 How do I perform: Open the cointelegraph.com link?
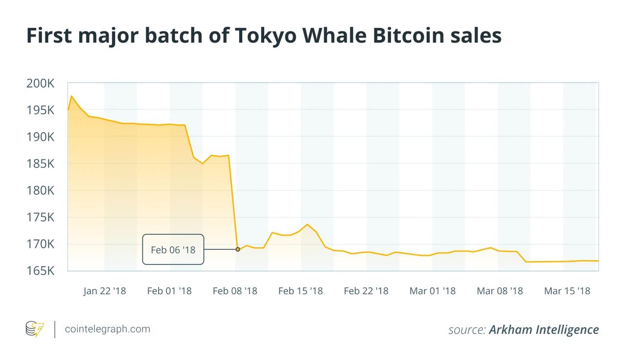(x=107, y=329)
